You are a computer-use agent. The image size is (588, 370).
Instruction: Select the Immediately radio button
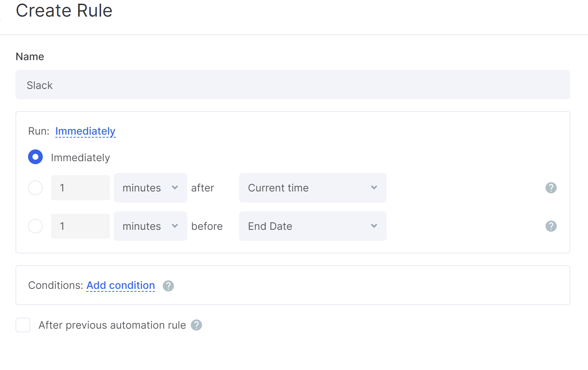(x=35, y=157)
